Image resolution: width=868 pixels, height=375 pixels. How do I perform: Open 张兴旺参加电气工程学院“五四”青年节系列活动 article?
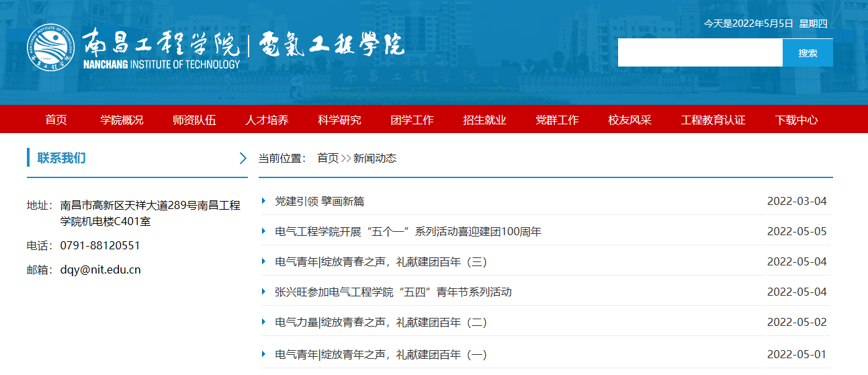tap(393, 292)
